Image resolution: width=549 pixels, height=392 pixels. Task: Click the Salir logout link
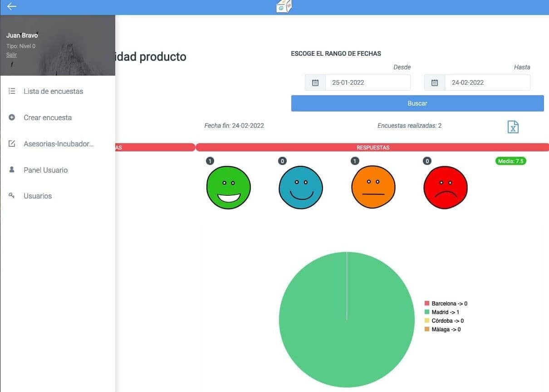(11, 55)
